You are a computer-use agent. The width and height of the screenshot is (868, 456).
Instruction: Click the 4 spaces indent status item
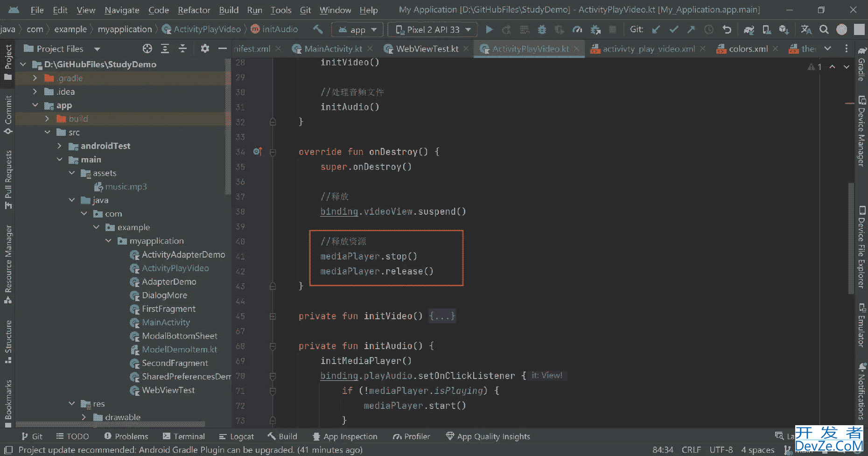[x=758, y=450]
